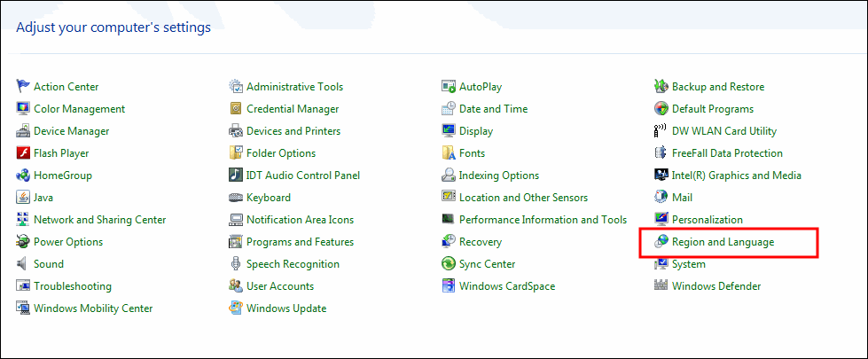The image size is (868, 359).
Task: Click the Flash Player red icon
Action: pyautogui.click(x=23, y=152)
